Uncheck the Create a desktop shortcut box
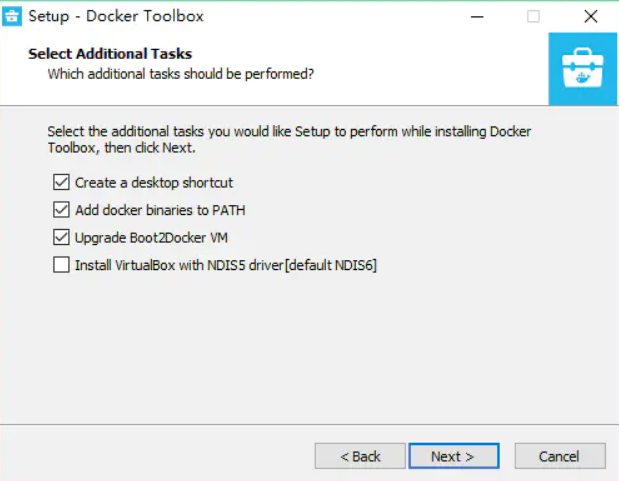The width and height of the screenshot is (619, 481). pos(61,183)
